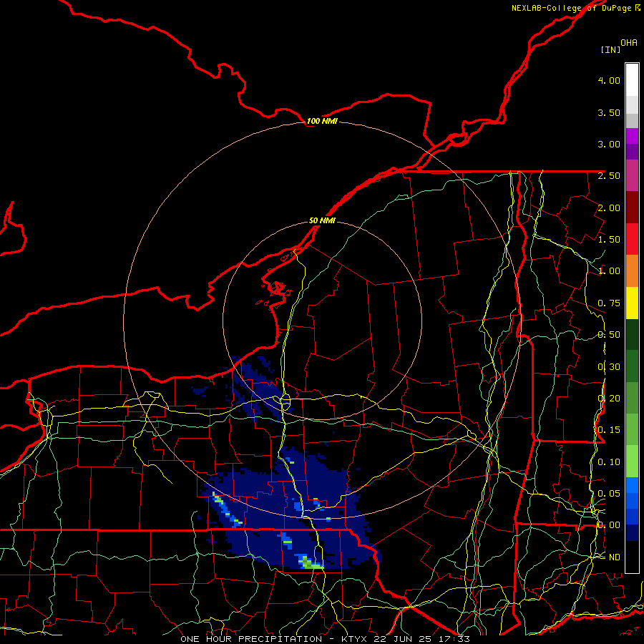The width and height of the screenshot is (644, 644).
Task: Click the 50 NMI range ring label
Action: click(322, 220)
